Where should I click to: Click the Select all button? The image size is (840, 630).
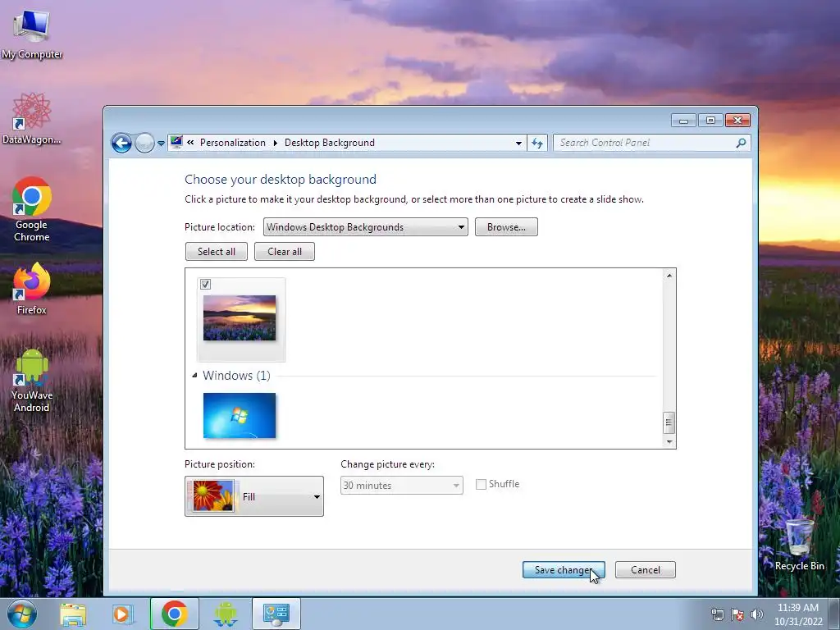pyautogui.click(x=217, y=252)
